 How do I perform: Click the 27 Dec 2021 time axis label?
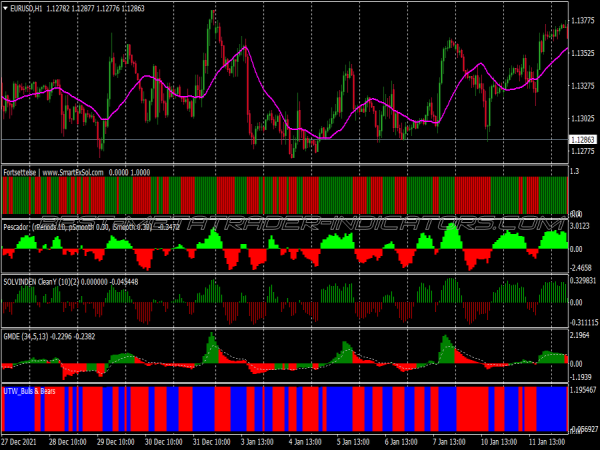[x=19, y=442]
